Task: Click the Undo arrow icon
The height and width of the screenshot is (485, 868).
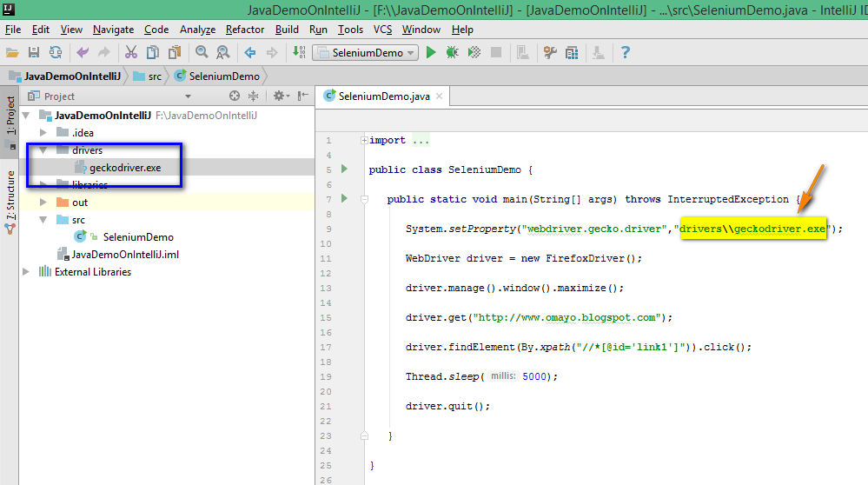Action: click(x=83, y=53)
